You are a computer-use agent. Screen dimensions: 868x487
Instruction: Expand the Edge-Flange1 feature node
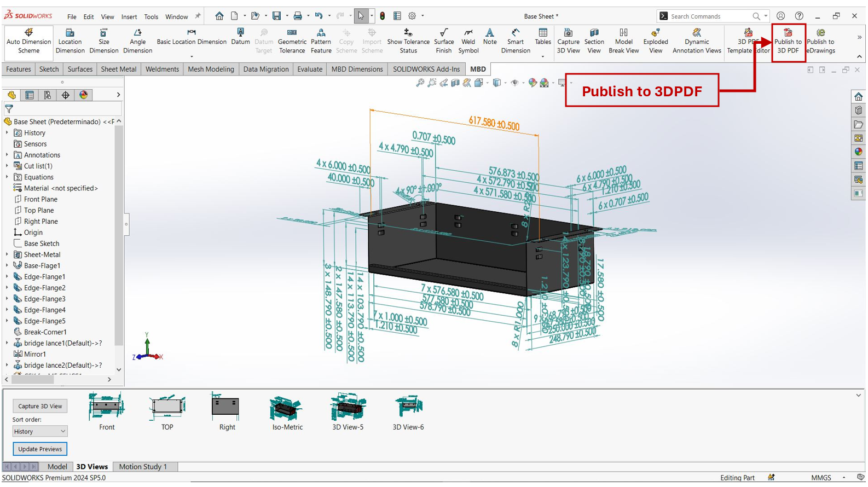pyautogui.click(x=7, y=277)
